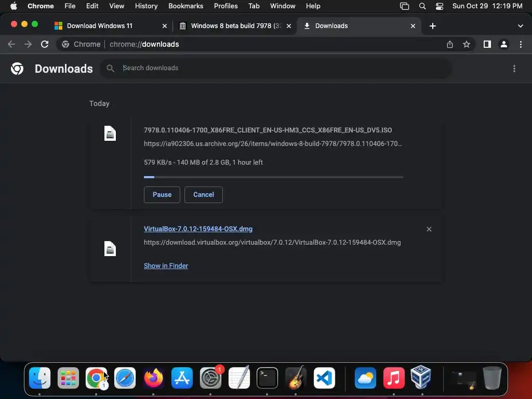Cancel the ISO download
Viewport: 532px width, 399px height.
click(204, 195)
